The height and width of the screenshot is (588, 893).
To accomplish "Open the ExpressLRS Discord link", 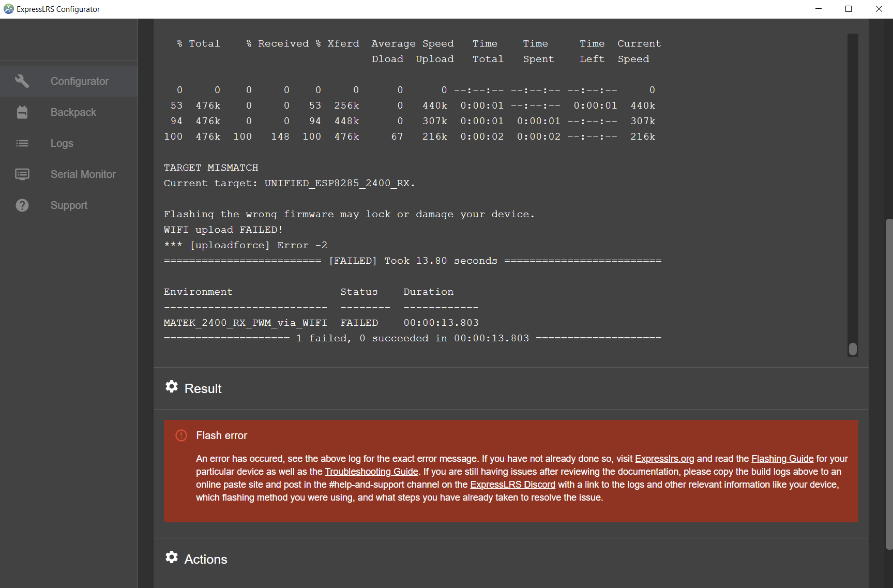I will coord(512,485).
